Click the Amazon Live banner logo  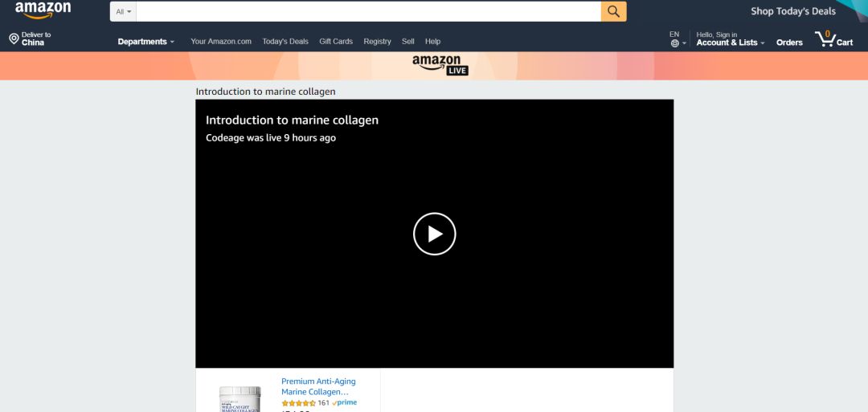440,66
